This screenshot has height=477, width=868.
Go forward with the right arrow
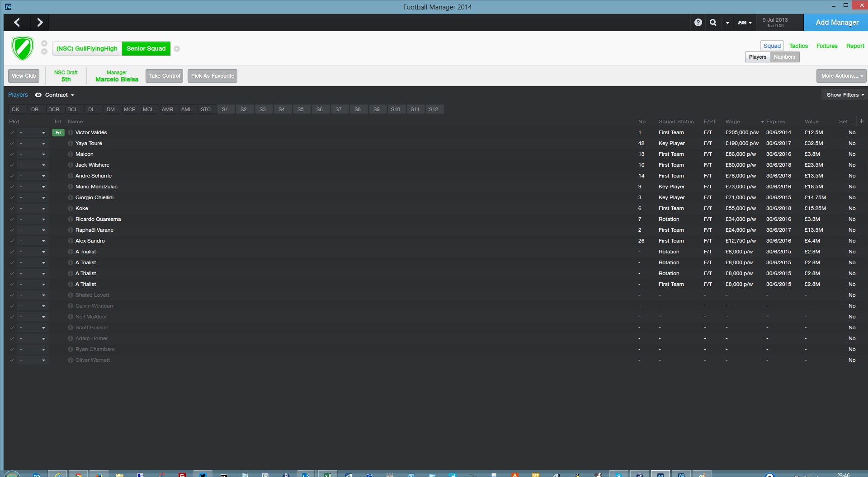[40, 22]
